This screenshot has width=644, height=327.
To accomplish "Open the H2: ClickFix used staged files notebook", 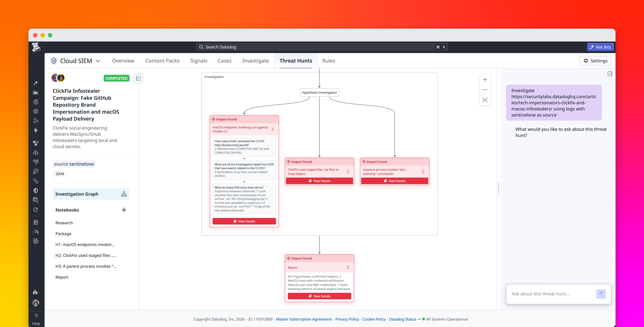I will tap(86, 256).
